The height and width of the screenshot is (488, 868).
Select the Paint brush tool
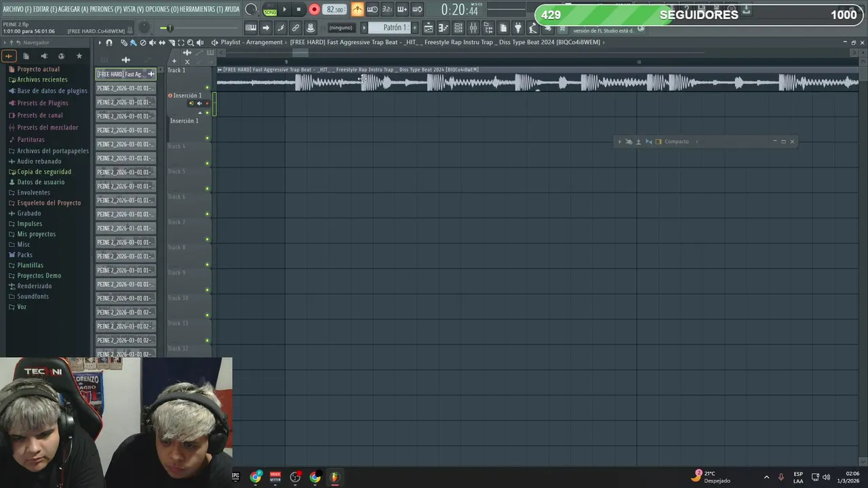(134, 43)
